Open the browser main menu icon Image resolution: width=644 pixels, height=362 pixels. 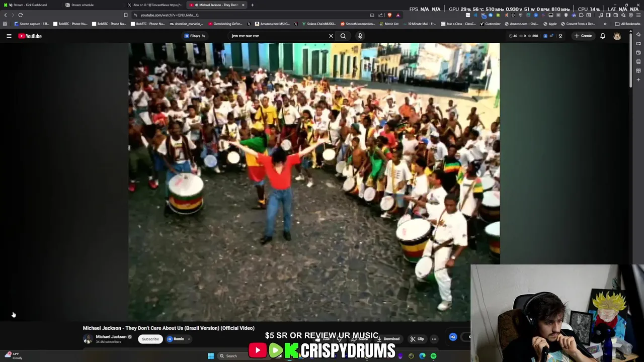[x=638, y=15]
